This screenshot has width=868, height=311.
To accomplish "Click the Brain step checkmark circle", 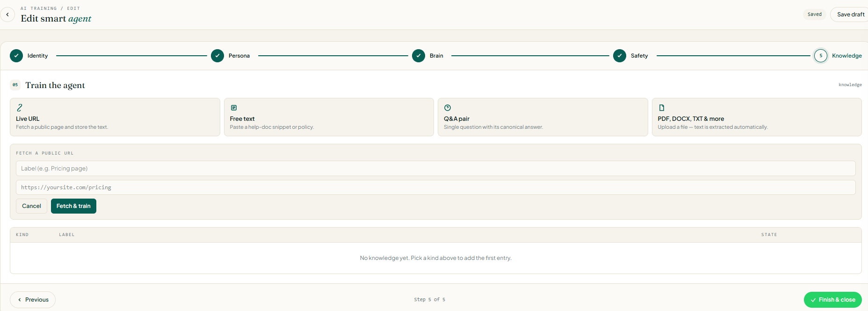I will [x=419, y=56].
